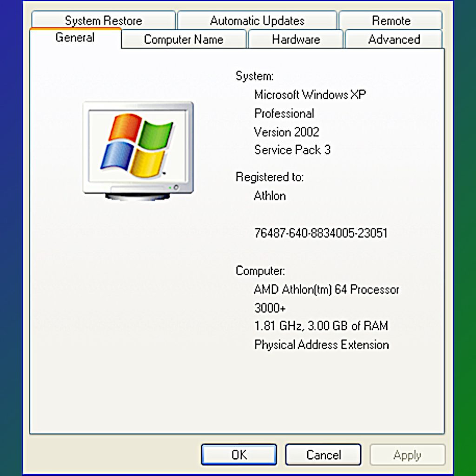Viewport: 476px width, 476px height.
Task: Go to the Advanced tab
Action: [394, 39]
